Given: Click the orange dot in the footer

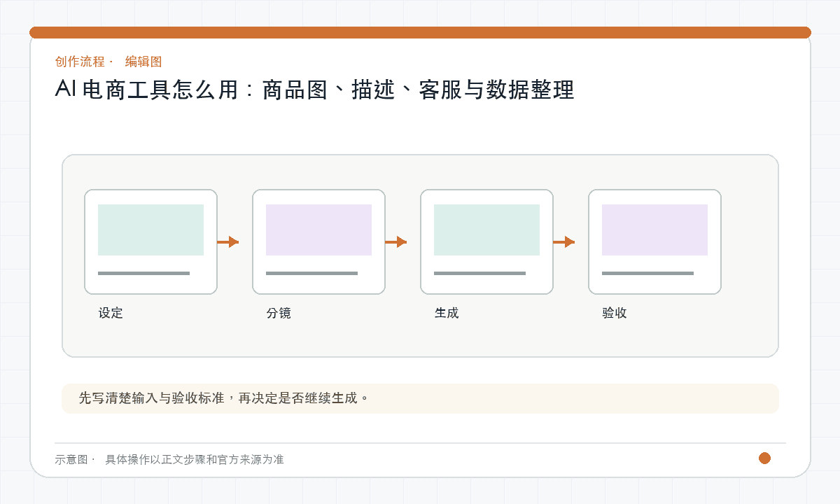Looking at the screenshot, I should [x=764, y=458].
